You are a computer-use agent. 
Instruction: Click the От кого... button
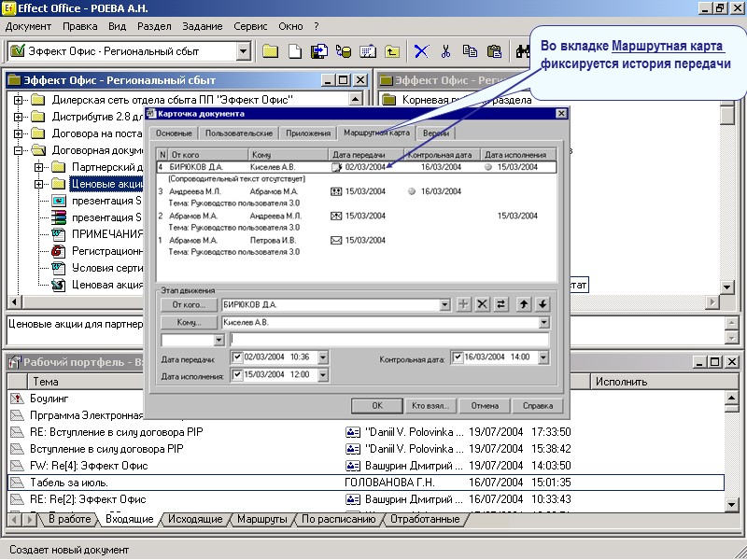[x=190, y=305]
